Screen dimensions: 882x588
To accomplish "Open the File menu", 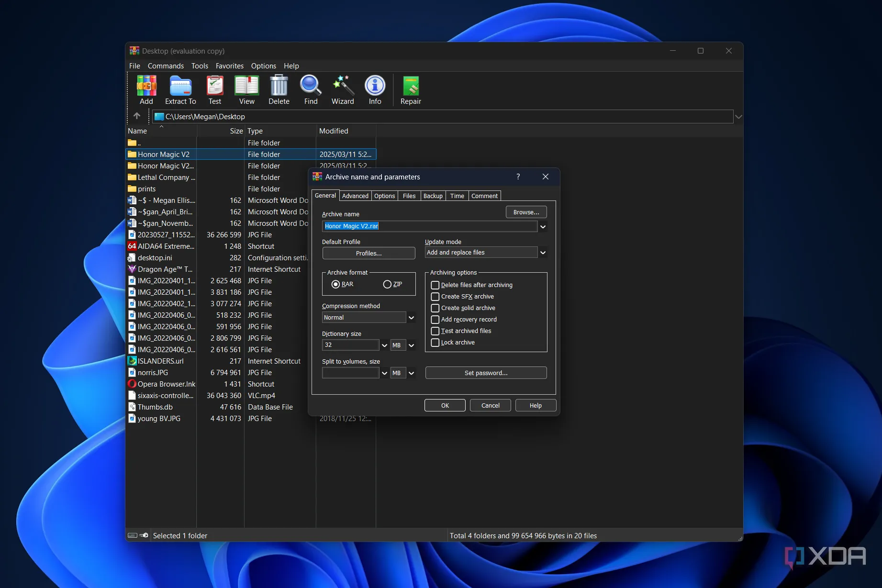I will click(134, 66).
